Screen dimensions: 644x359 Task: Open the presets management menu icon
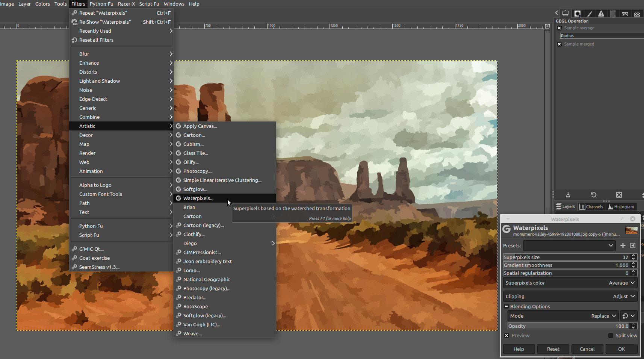[x=633, y=245]
